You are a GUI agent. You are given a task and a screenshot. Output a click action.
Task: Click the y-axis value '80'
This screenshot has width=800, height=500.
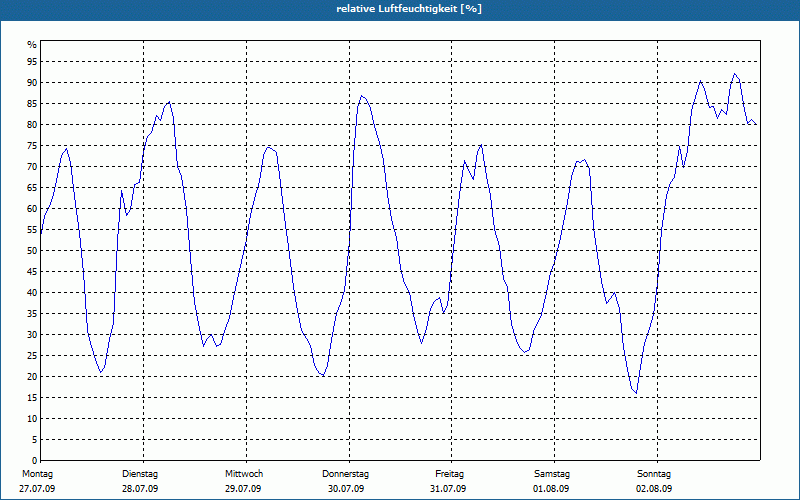pyautogui.click(x=32, y=124)
